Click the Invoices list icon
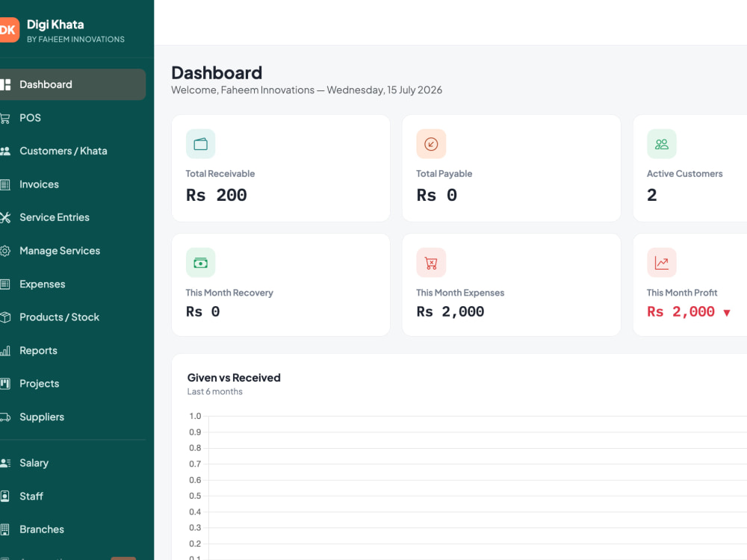This screenshot has width=747, height=560. point(5,184)
